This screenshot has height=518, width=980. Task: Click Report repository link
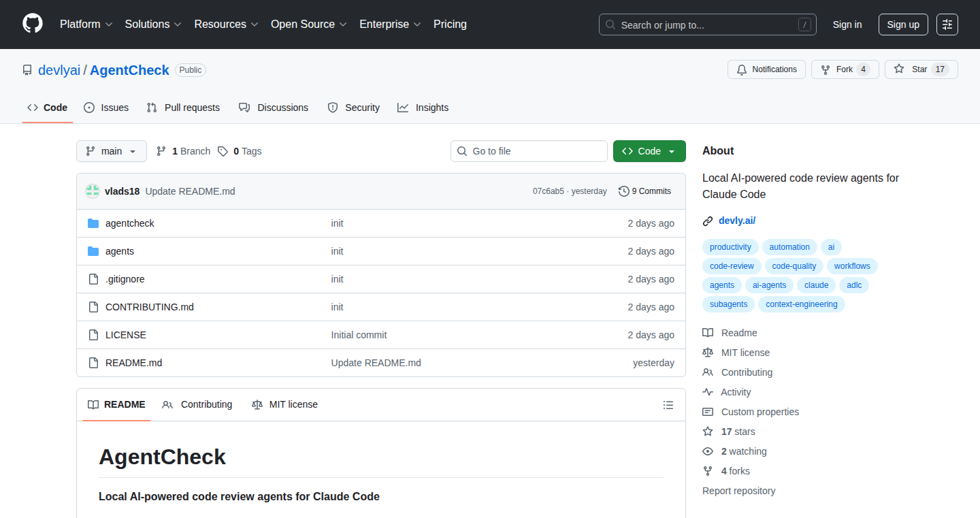pos(738,491)
